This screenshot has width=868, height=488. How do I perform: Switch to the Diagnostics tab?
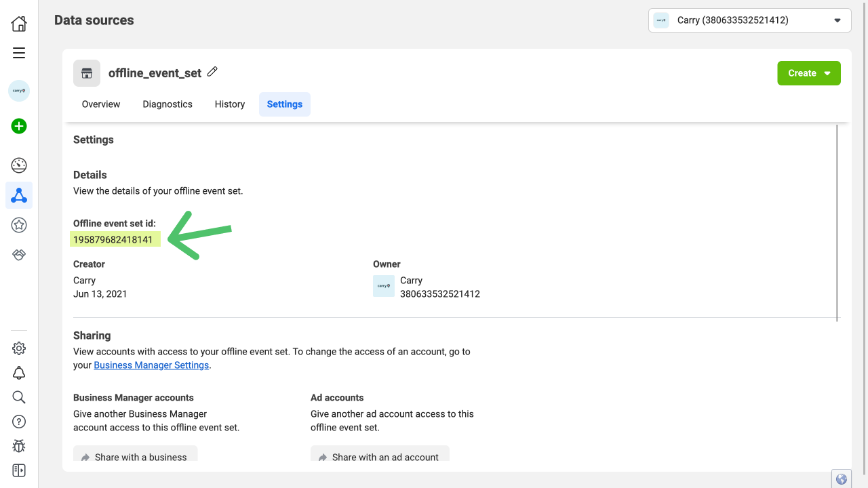[x=167, y=104]
